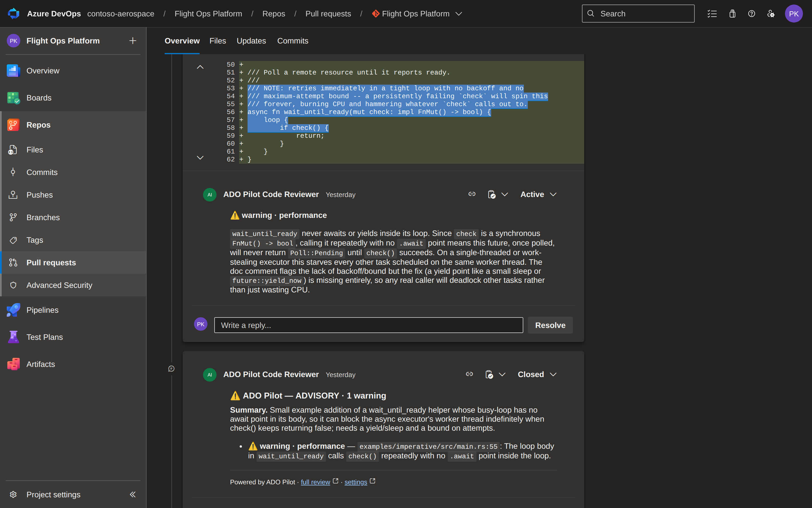
Task: Switch to the pull request Commits tab
Action: tap(293, 41)
